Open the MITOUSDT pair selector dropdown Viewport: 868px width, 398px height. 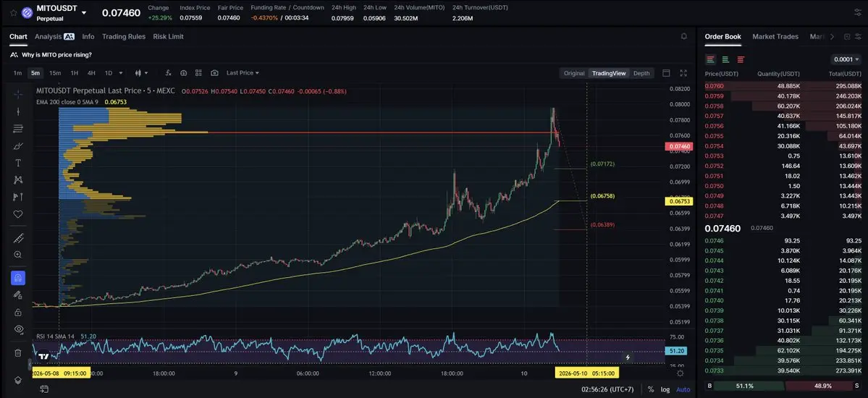pos(83,13)
